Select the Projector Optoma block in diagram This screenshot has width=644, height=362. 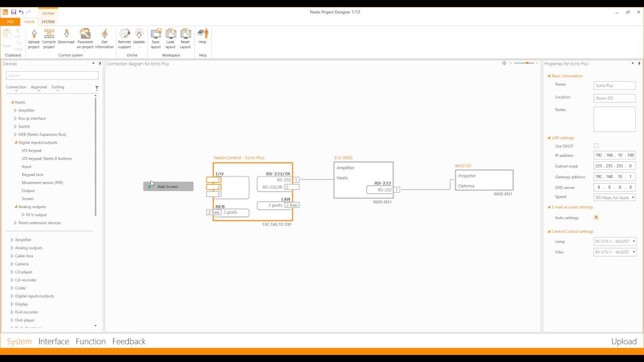tap(484, 180)
